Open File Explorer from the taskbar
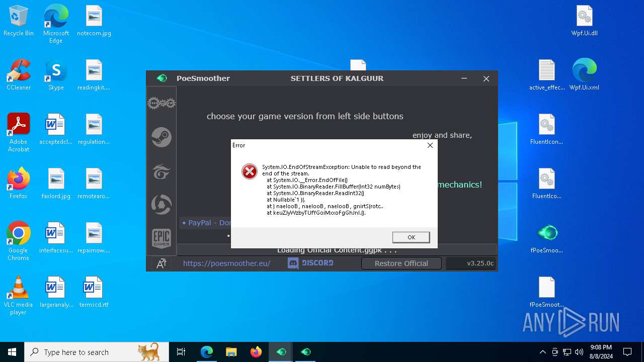 pos(231,352)
